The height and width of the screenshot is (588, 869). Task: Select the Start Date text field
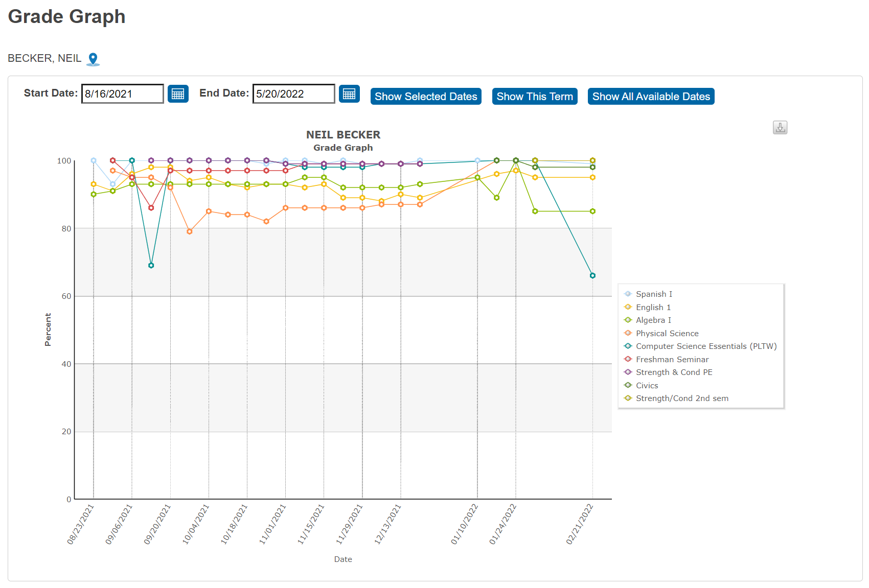point(122,93)
